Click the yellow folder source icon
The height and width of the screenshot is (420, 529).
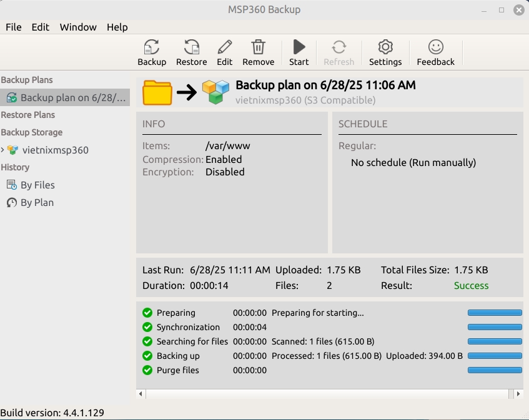(157, 92)
